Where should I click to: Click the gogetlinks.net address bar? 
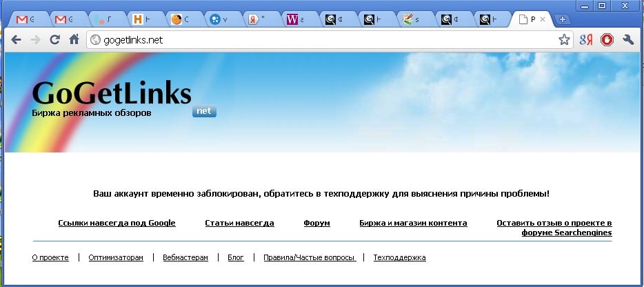324,40
